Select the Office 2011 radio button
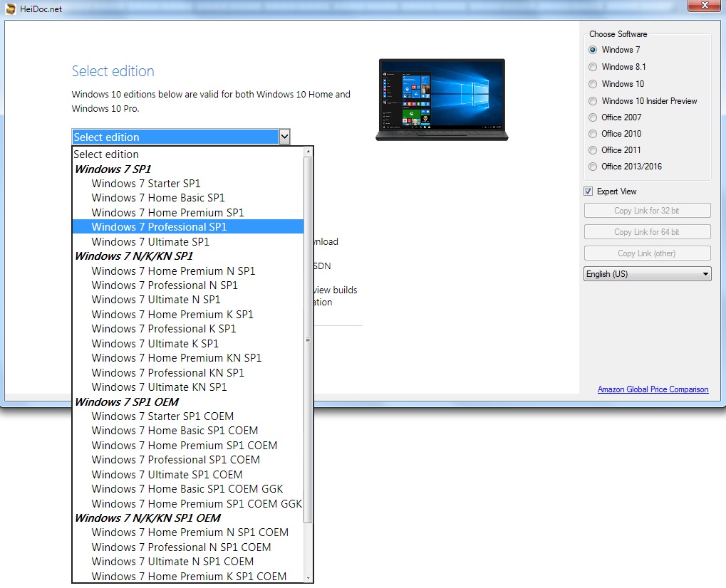Image resolution: width=726 pixels, height=588 pixels. (x=593, y=150)
